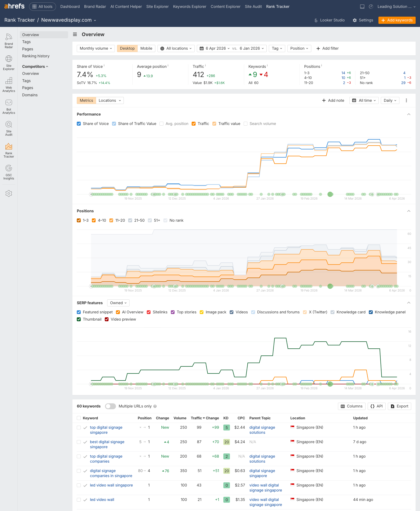Enable the Search volume checkbox
The height and width of the screenshot is (511, 420).
[245, 124]
